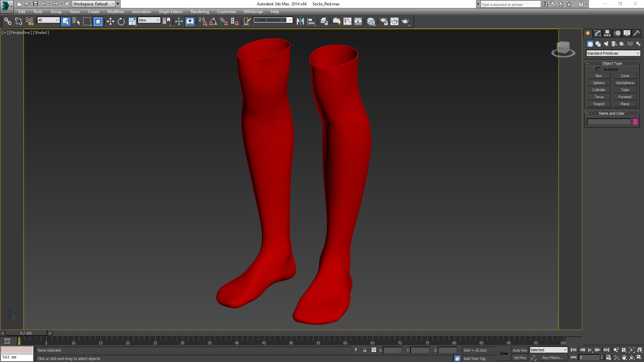This screenshot has height=362, width=644.
Task: Activate Select and Rotate tool
Action: point(121,21)
